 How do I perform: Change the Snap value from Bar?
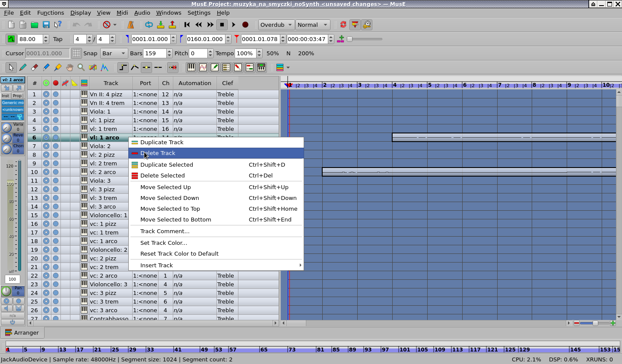point(114,53)
